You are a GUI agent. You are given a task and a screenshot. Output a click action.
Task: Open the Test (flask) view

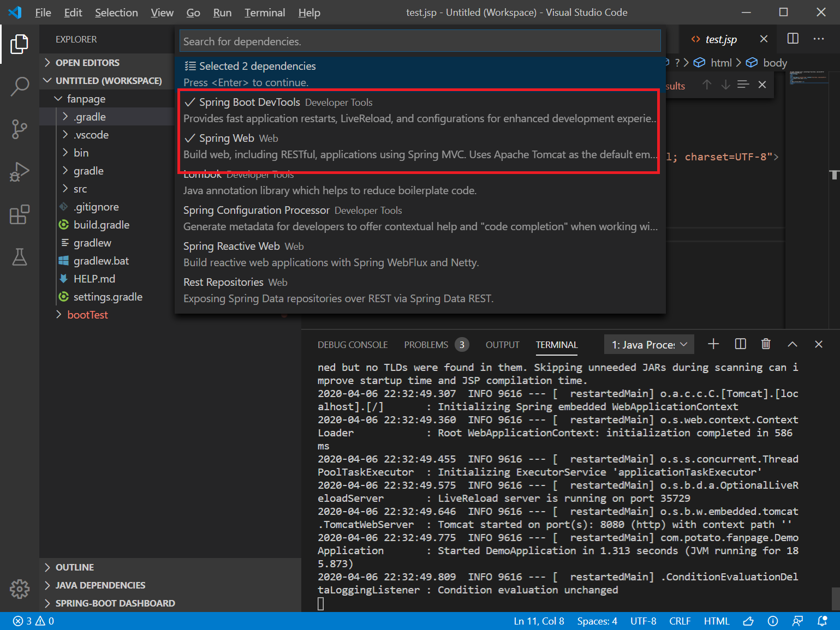(x=20, y=257)
